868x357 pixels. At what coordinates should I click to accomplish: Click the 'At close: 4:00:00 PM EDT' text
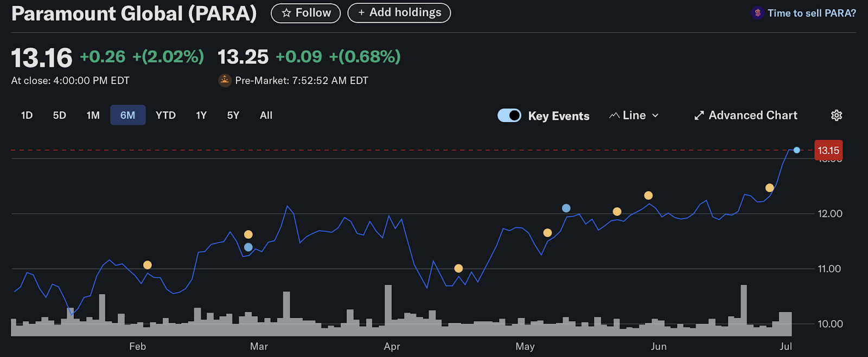[71, 81]
